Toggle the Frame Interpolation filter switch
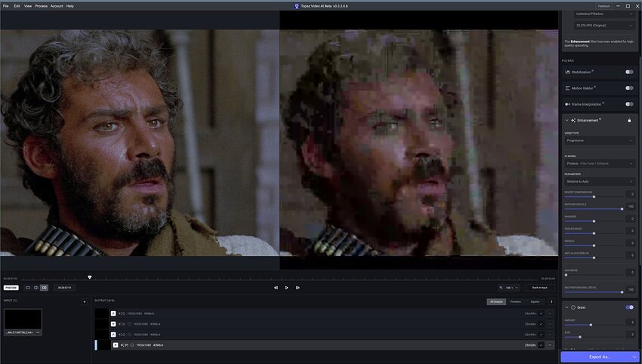The image size is (642, 364). click(x=629, y=104)
